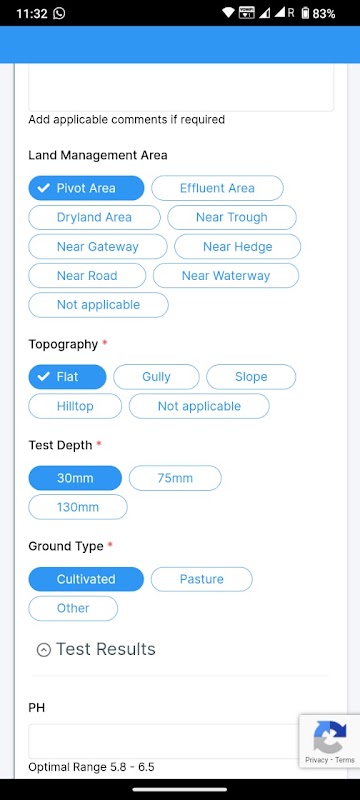The height and width of the screenshot is (800, 360).
Task: Tap the Wi-Fi signal icon
Action: click(228, 13)
